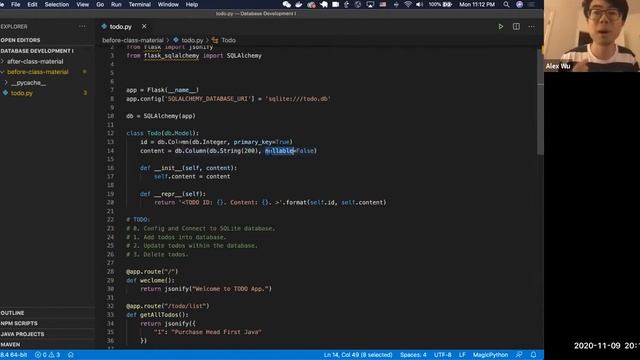Image resolution: width=640 pixels, height=360 pixels.
Task: Select the todo.py editor tab
Action: pyautogui.click(x=120, y=27)
